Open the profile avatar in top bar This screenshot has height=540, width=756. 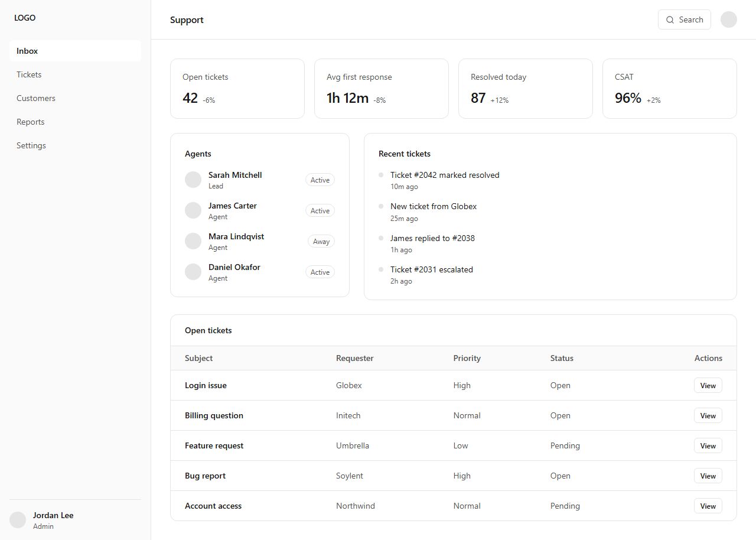pos(729,19)
